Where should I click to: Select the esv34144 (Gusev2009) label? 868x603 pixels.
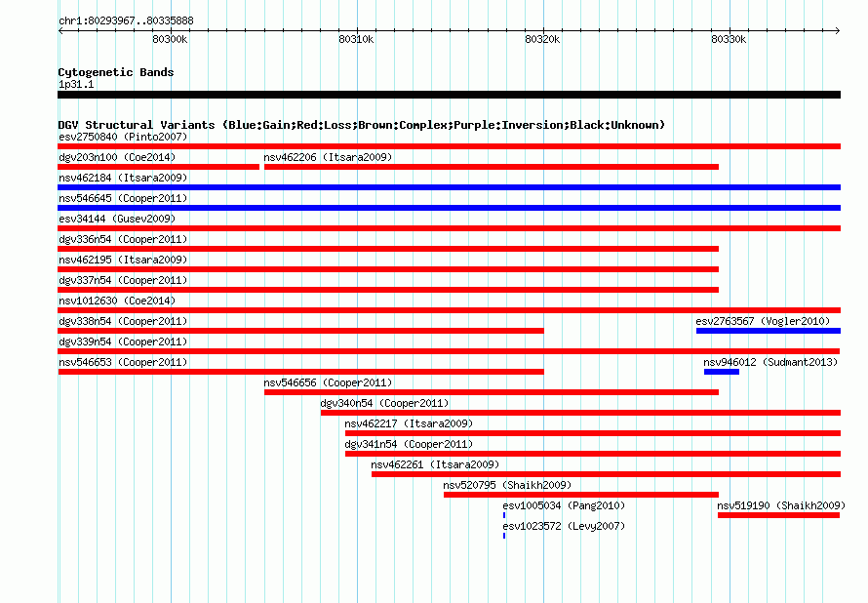(117, 219)
